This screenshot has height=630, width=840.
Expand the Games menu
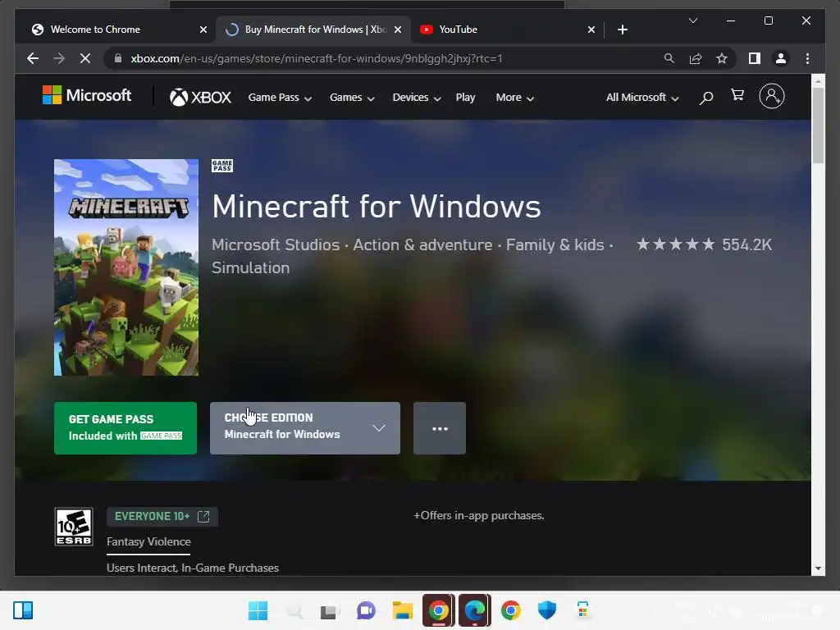(352, 98)
